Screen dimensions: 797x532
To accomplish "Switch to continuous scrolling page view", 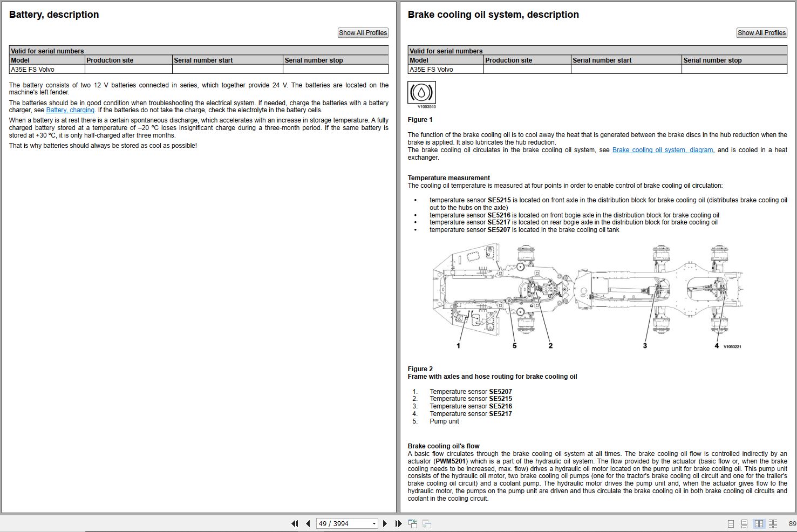I will [744, 524].
